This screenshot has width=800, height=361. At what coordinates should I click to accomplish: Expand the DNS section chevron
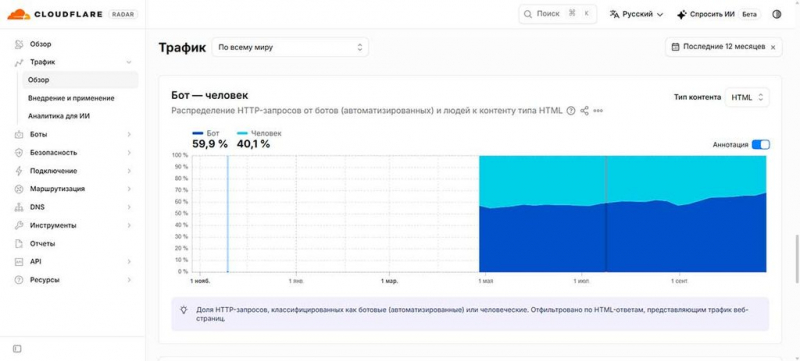click(x=129, y=207)
